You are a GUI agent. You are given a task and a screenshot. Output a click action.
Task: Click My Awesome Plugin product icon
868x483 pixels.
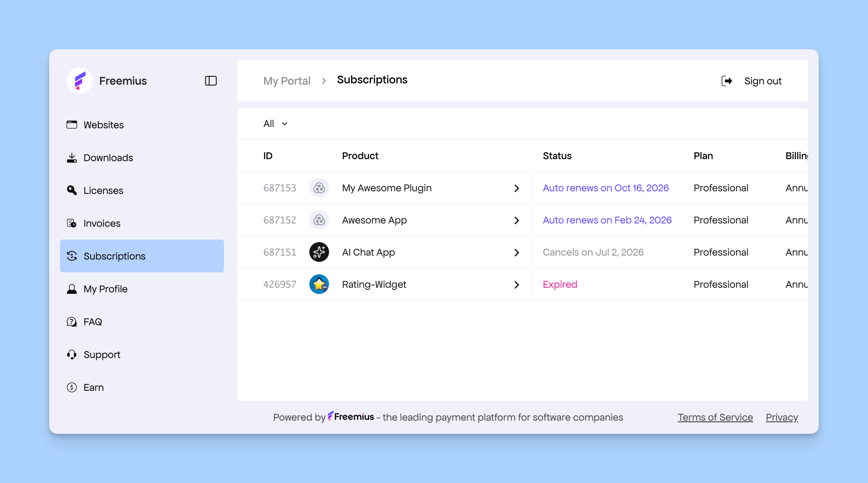pyautogui.click(x=319, y=188)
